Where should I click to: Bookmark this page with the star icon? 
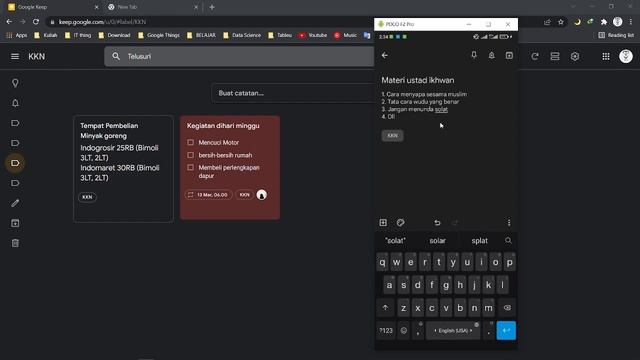tap(561, 22)
